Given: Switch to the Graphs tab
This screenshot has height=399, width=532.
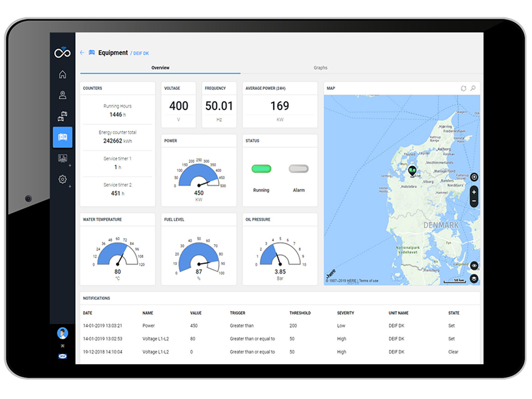Looking at the screenshot, I should coord(320,68).
